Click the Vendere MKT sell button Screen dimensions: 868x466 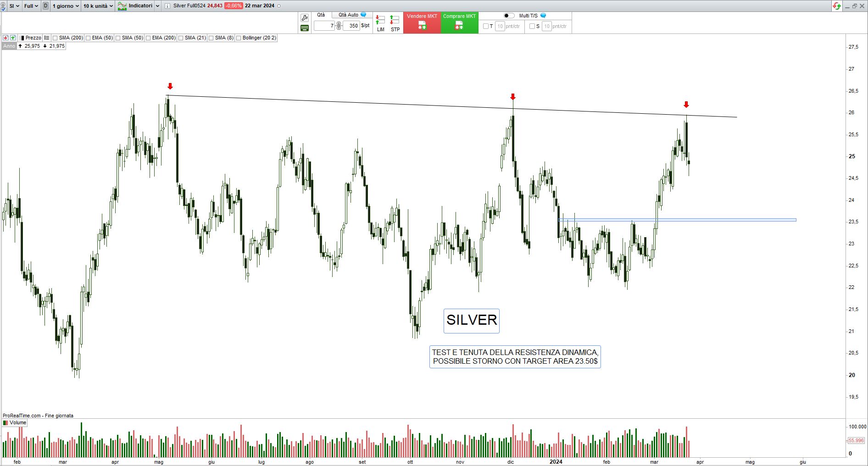coord(422,22)
